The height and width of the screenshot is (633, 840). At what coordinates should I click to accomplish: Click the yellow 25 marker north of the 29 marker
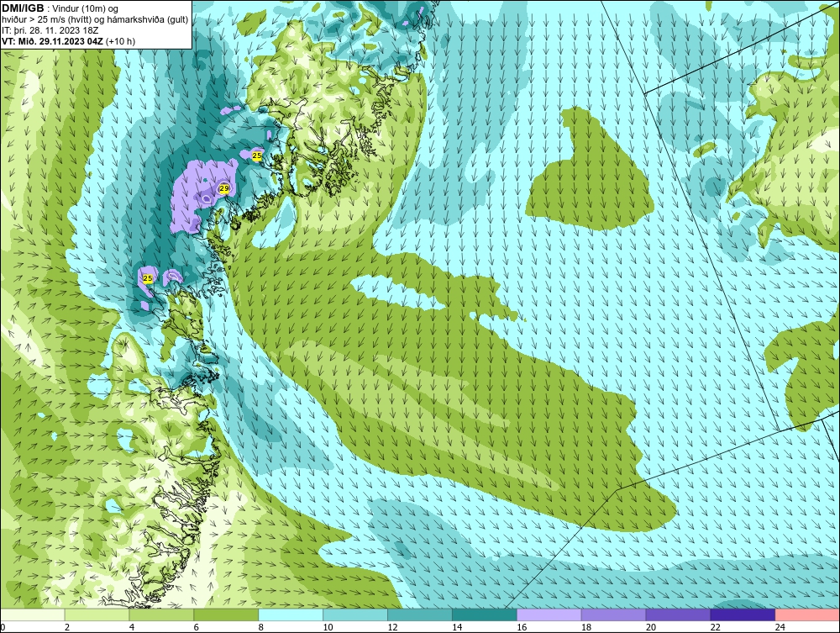pos(257,156)
